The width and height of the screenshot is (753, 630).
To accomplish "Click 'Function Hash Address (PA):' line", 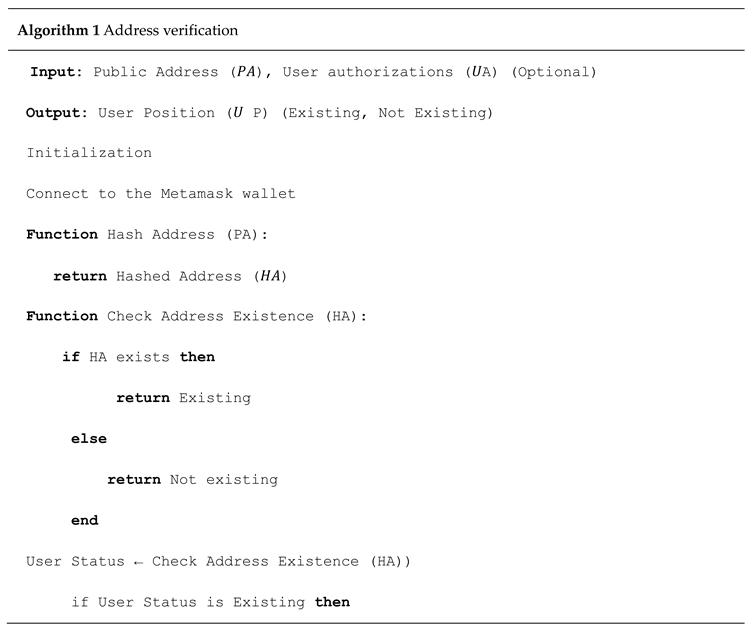I will tap(148, 234).
